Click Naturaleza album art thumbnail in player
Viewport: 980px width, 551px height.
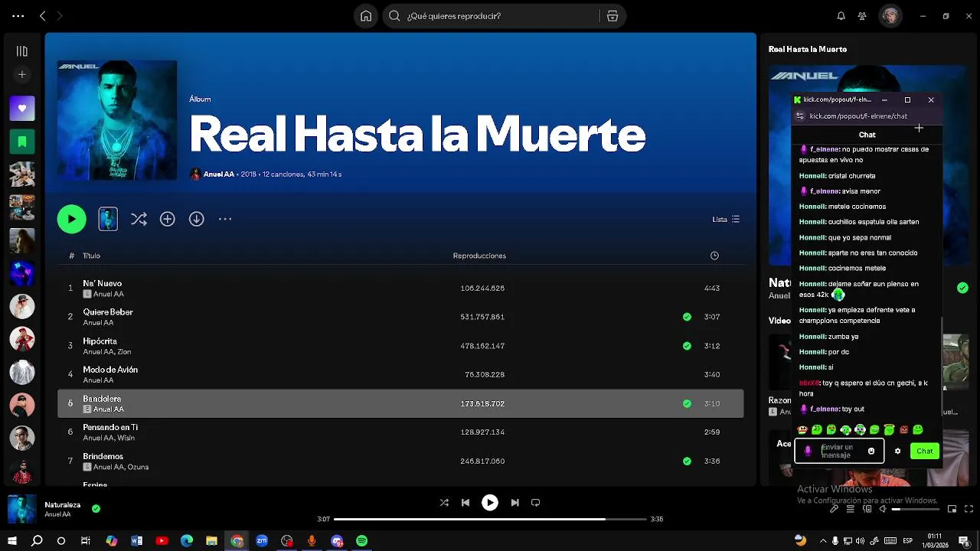tap(21, 509)
